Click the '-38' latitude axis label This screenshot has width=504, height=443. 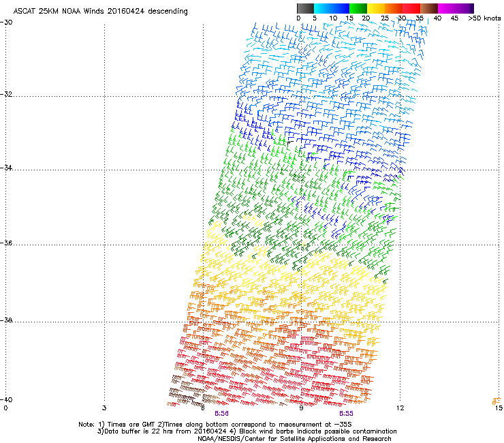tap(6, 320)
